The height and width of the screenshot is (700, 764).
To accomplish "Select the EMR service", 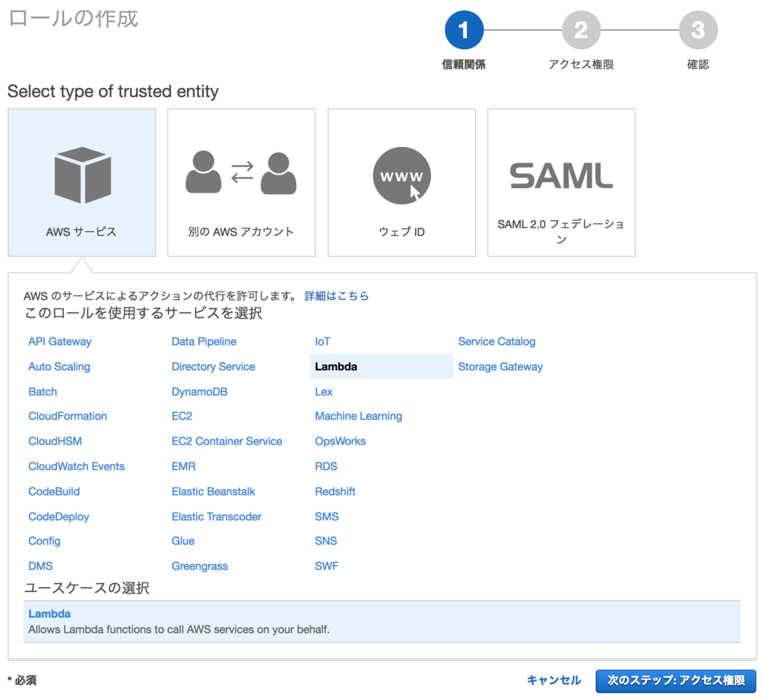I will (x=184, y=466).
